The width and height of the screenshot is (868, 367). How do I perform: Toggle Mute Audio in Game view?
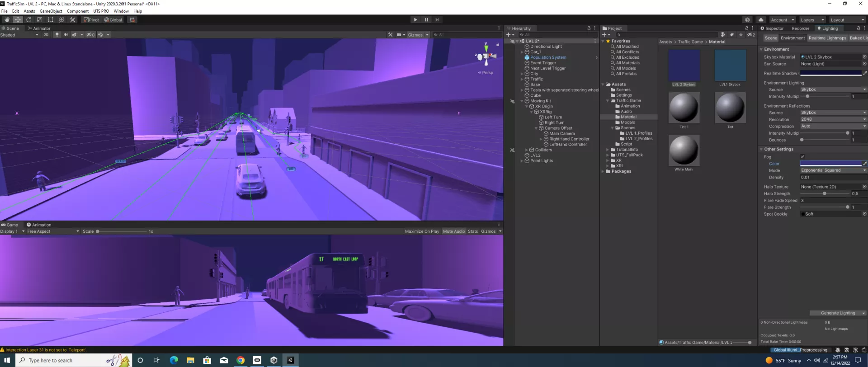454,231
